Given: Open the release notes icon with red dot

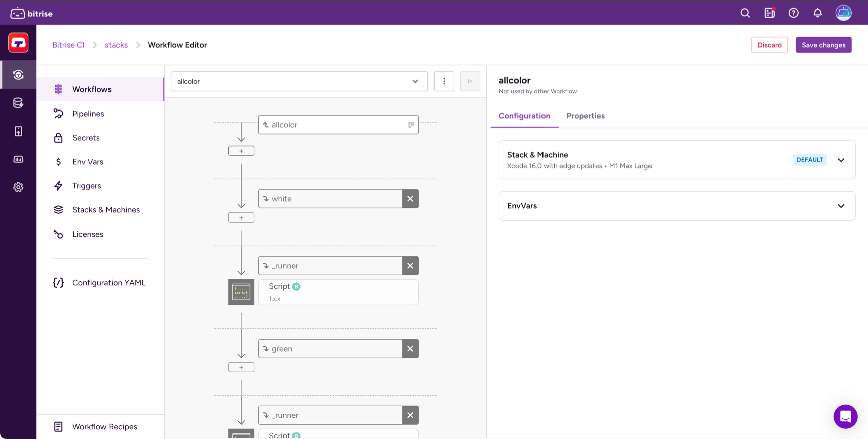Looking at the screenshot, I should point(770,13).
